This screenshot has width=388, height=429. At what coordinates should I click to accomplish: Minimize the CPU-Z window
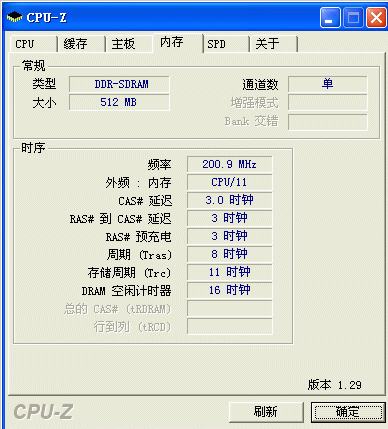point(330,18)
